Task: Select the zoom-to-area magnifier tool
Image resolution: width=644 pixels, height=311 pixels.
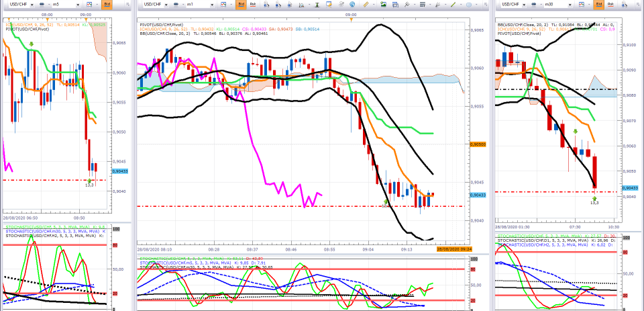Action: (301, 4)
